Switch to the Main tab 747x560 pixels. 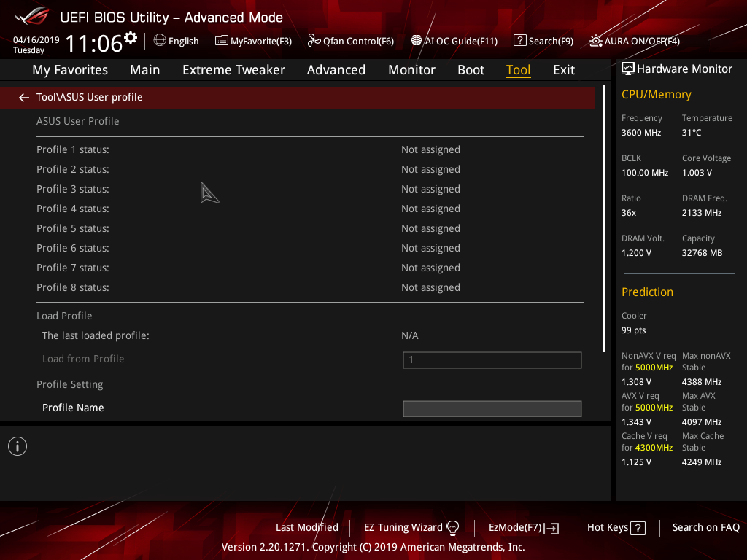[x=145, y=70]
